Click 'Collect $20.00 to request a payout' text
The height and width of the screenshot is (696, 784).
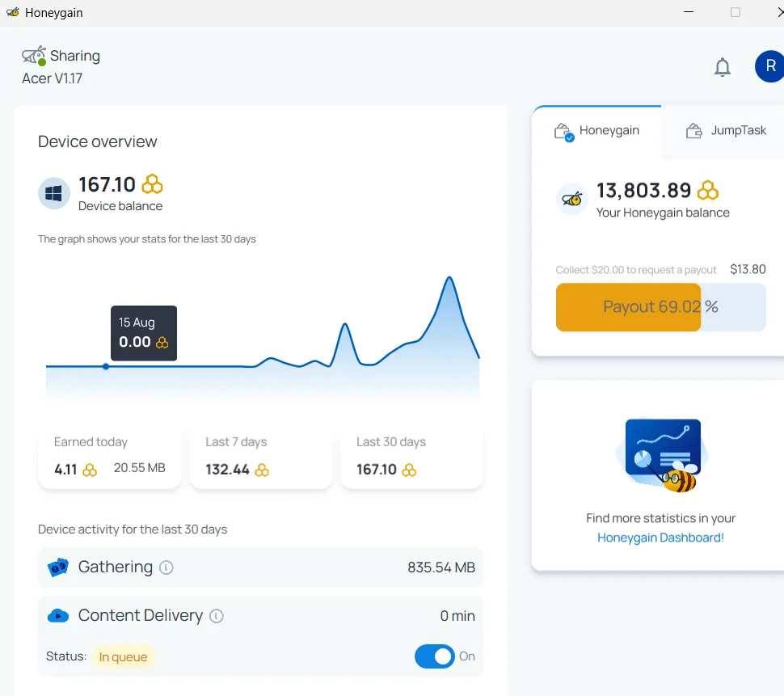tap(636, 270)
